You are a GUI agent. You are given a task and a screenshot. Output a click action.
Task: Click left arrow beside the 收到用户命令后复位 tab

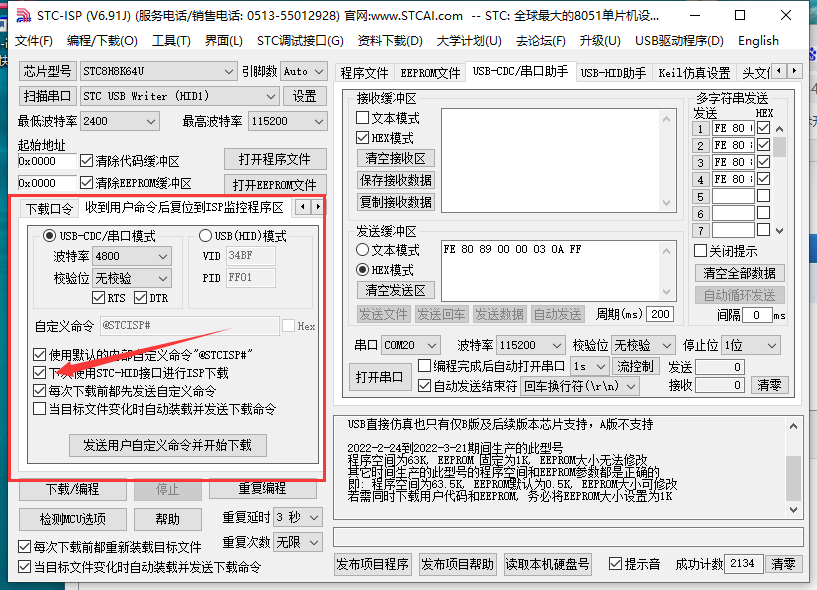[x=303, y=207]
